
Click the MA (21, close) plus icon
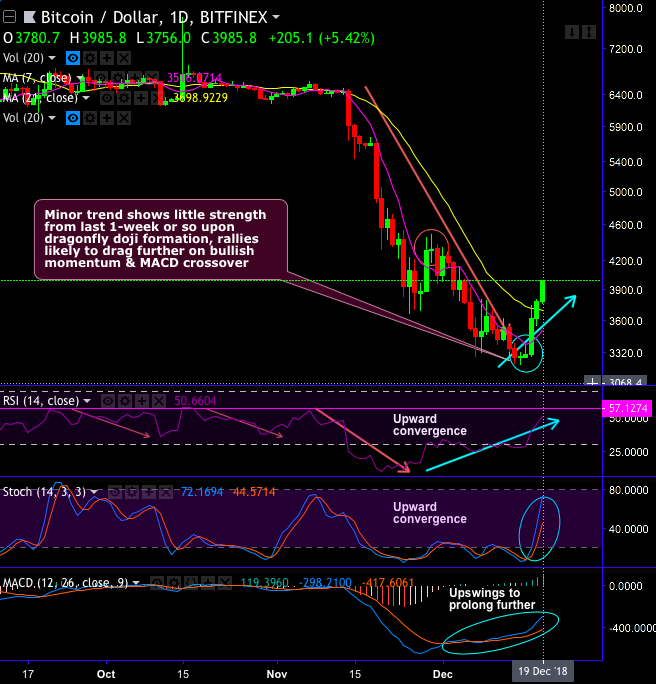pos(141,98)
